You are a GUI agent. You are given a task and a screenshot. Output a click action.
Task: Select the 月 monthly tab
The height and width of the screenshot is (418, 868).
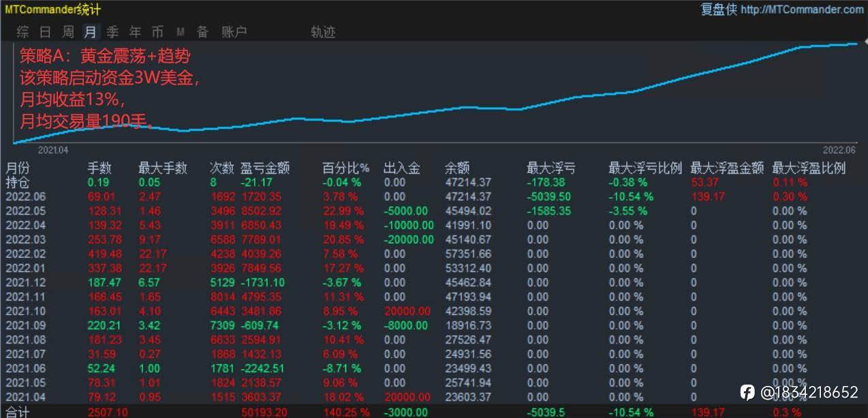pos(90,31)
